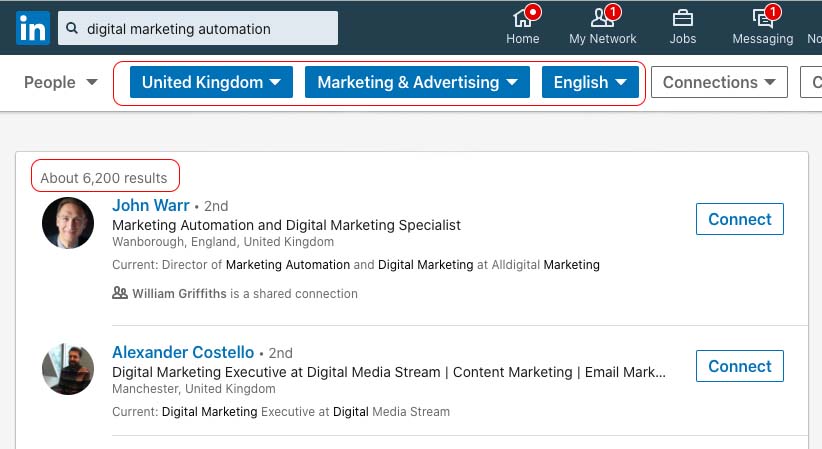
Task: Click John Warr's profile photo
Action: click(68, 223)
